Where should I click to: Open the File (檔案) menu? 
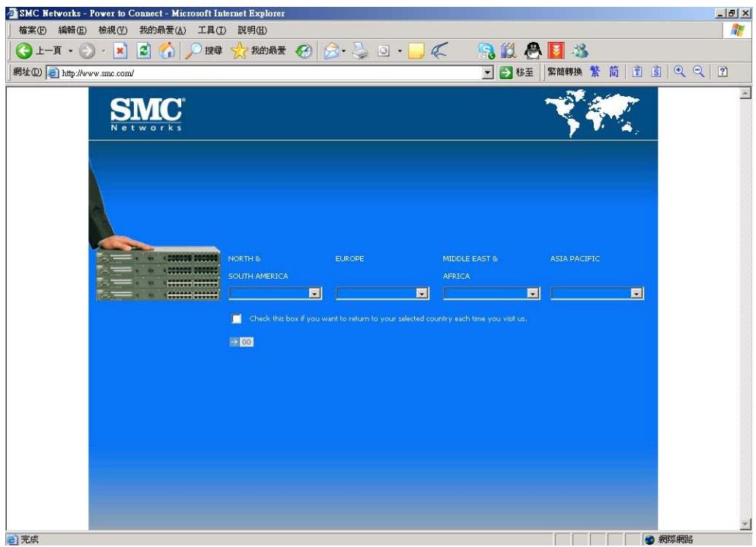32,30
